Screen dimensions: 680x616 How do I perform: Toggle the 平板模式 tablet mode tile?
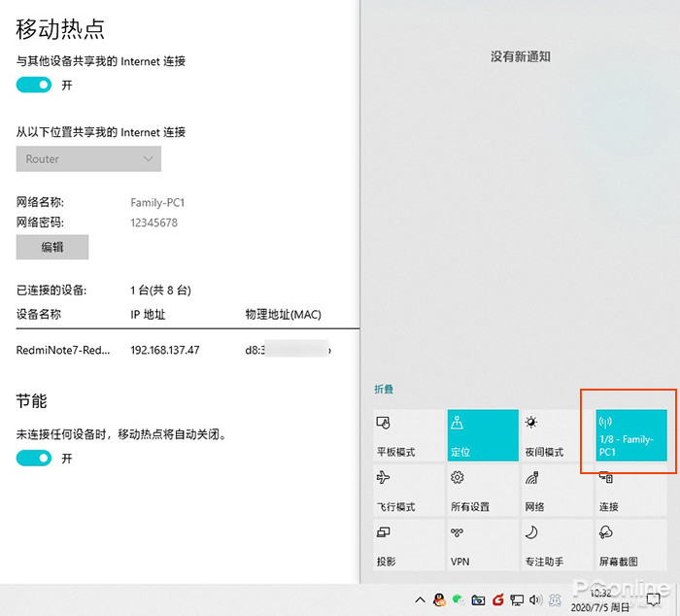tap(409, 435)
